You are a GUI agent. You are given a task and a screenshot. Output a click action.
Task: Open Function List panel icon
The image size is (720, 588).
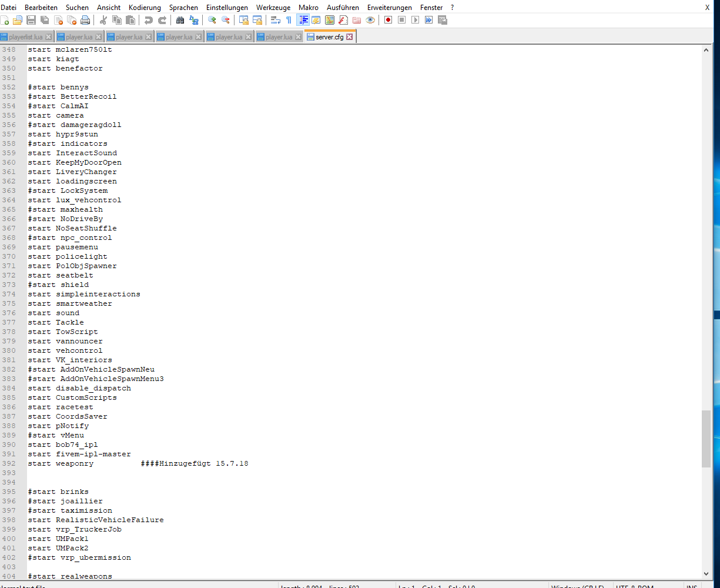pyautogui.click(x=343, y=20)
